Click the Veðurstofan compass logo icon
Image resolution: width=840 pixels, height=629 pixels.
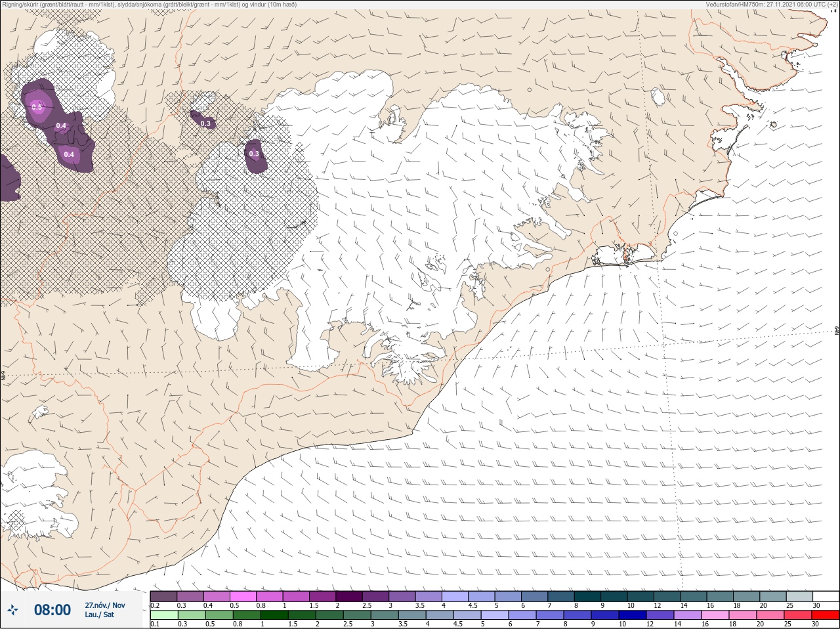[x=12, y=610]
